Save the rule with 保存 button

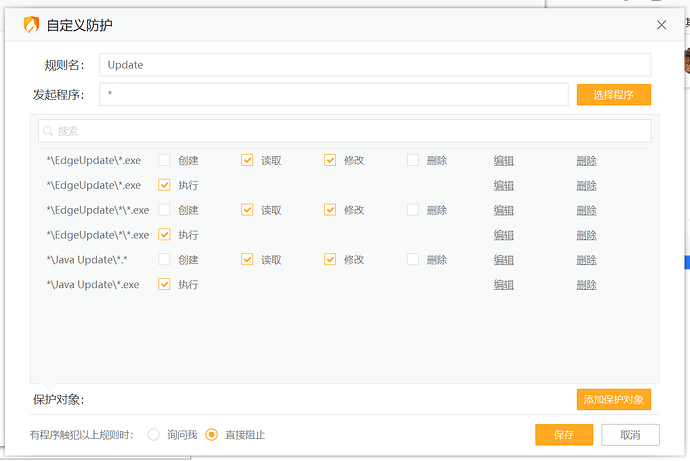tap(563, 435)
